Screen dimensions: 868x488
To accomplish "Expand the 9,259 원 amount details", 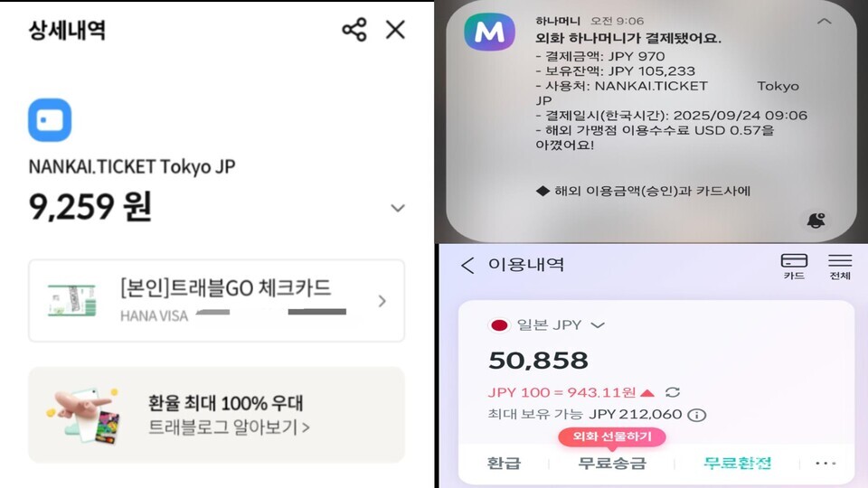I will (398, 208).
